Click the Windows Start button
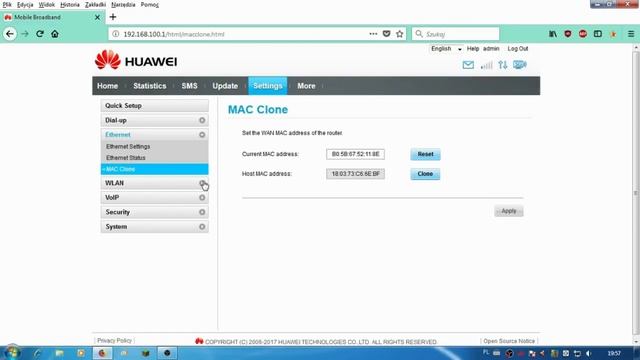Screen dimensions: 640x360 click(x=12, y=353)
